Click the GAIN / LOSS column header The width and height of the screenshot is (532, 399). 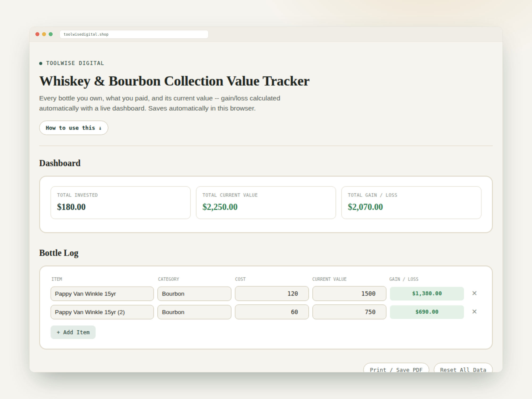point(404,279)
